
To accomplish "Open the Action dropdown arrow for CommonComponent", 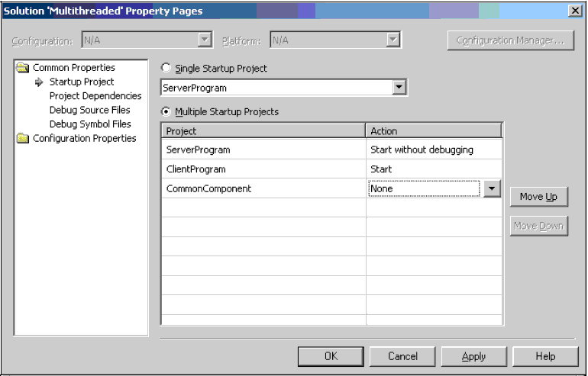I will click(x=492, y=188).
